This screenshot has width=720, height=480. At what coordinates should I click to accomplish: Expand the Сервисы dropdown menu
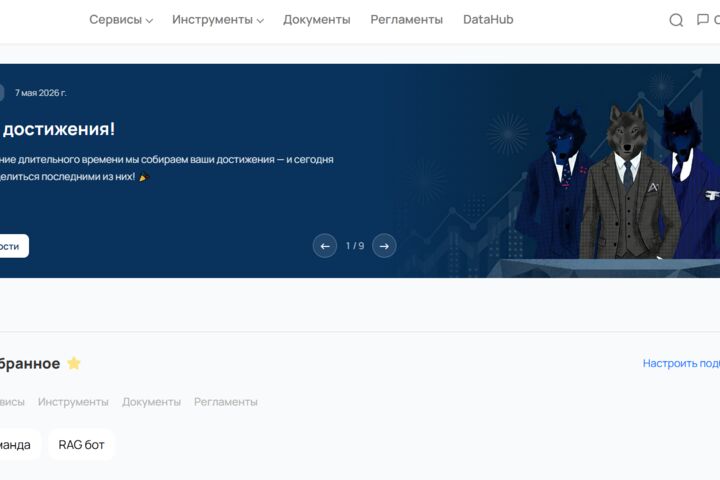[121, 20]
